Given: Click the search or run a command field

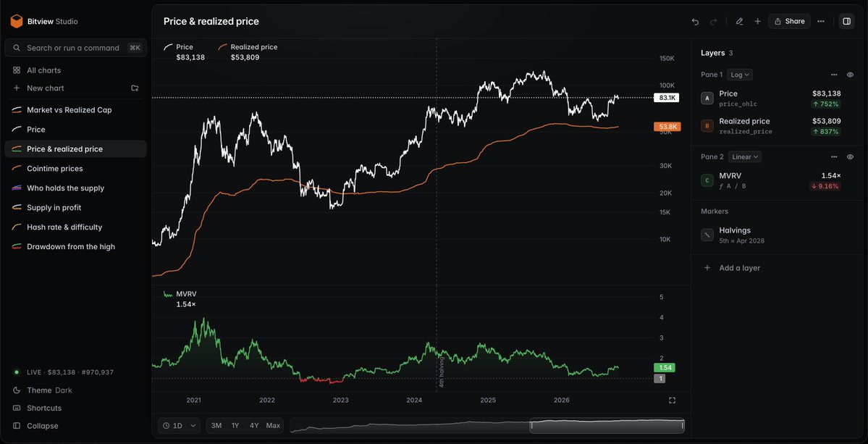Looking at the screenshot, I should [x=75, y=48].
